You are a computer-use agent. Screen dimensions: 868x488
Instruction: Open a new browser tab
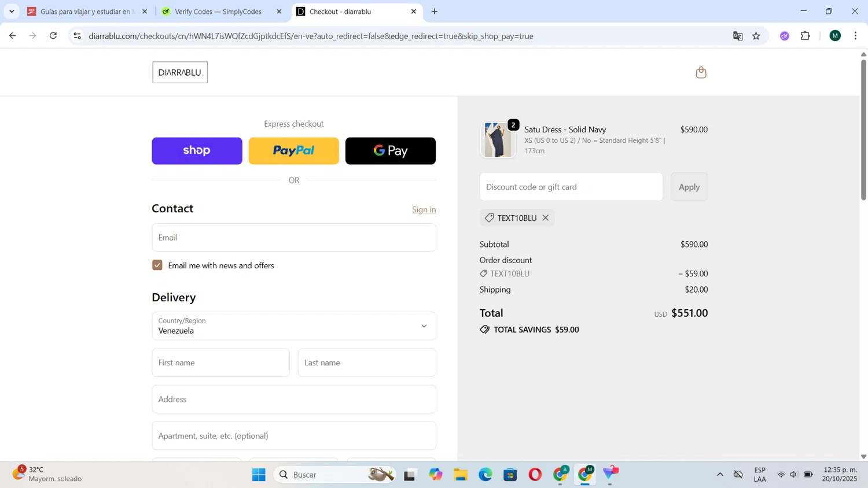(435, 12)
